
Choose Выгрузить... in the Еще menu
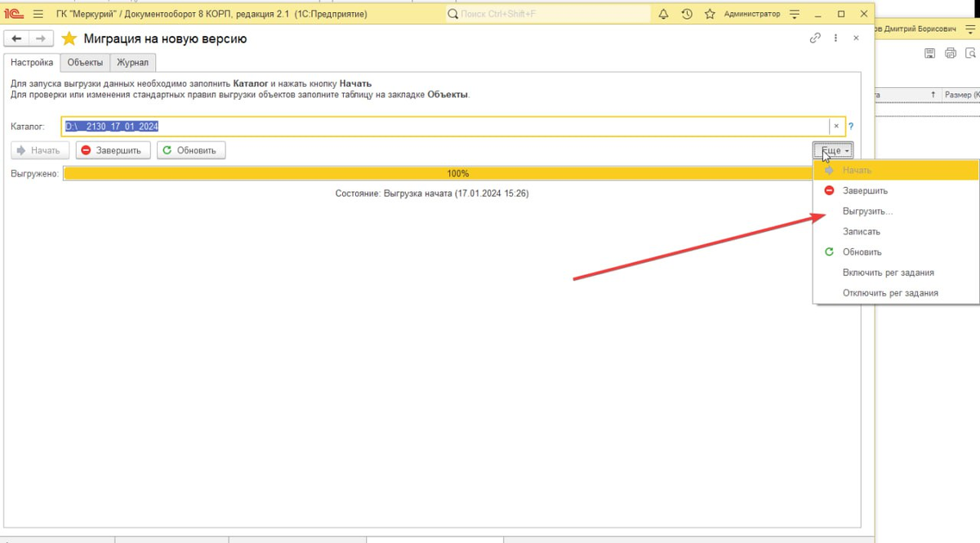896,211
